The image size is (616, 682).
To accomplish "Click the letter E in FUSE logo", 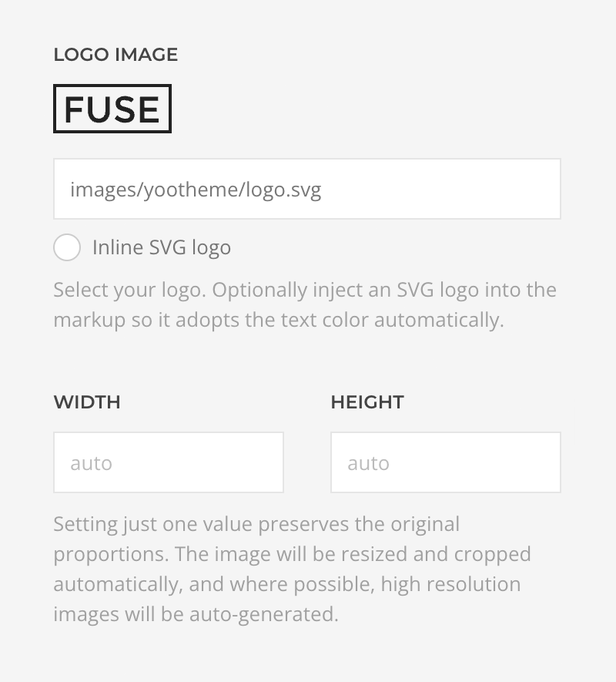I will (x=149, y=109).
